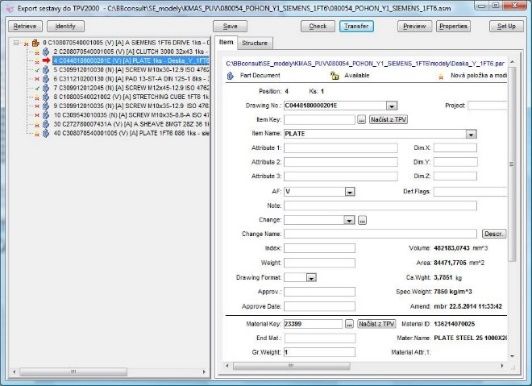Click status mark of A SHEAVE 8MGT row
This screenshot has width=532, height=386.
click(x=37, y=124)
